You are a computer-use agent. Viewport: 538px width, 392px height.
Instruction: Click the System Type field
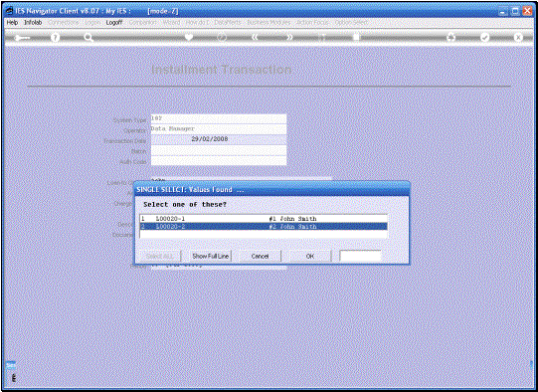pos(219,118)
